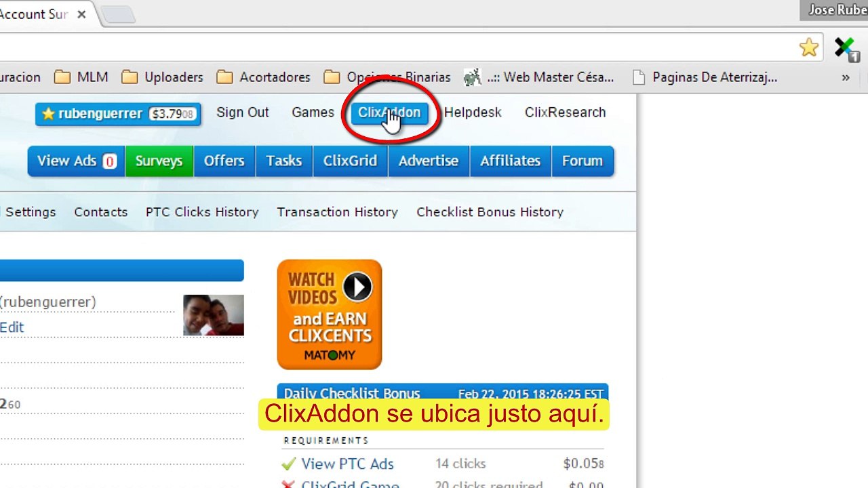Viewport: 868px width, 488px height.
Task: Click the View PTC Ads checklist link
Action: [347, 464]
